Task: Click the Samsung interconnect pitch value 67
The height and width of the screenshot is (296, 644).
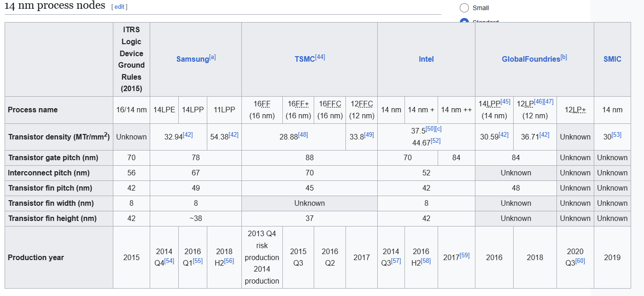Action: coord(196,173)
